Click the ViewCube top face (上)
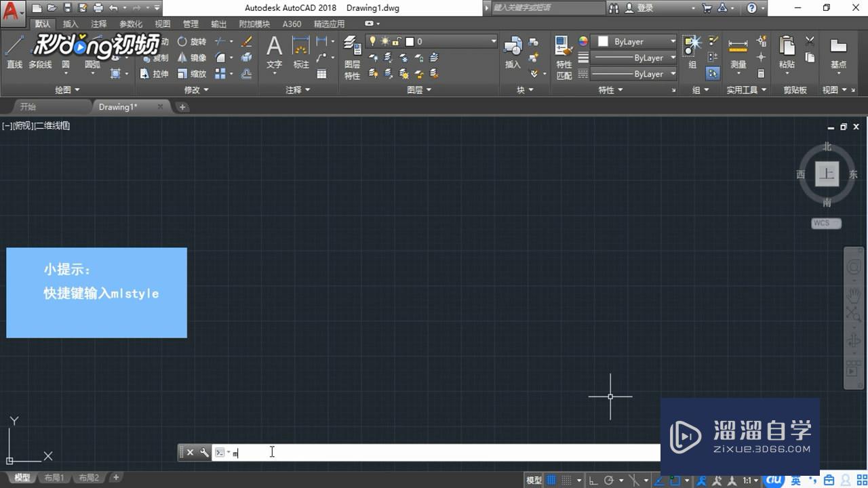Viewport: 868px width, 488px height. [x=827, y=174]
